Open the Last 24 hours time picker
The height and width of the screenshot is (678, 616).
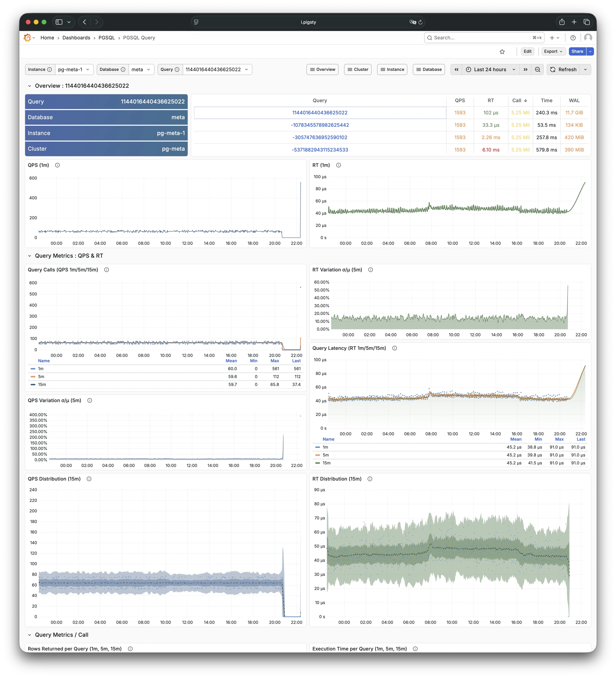tap(490, 69)
